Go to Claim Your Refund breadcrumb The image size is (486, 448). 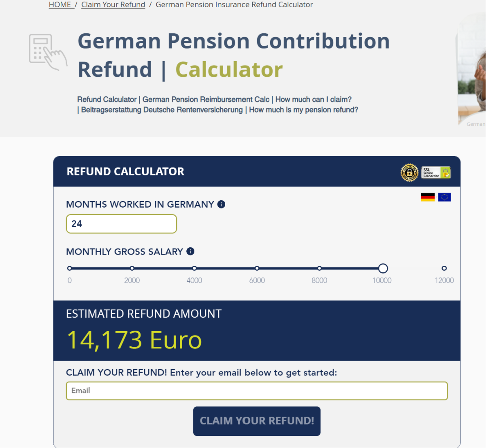pos(113,5)
